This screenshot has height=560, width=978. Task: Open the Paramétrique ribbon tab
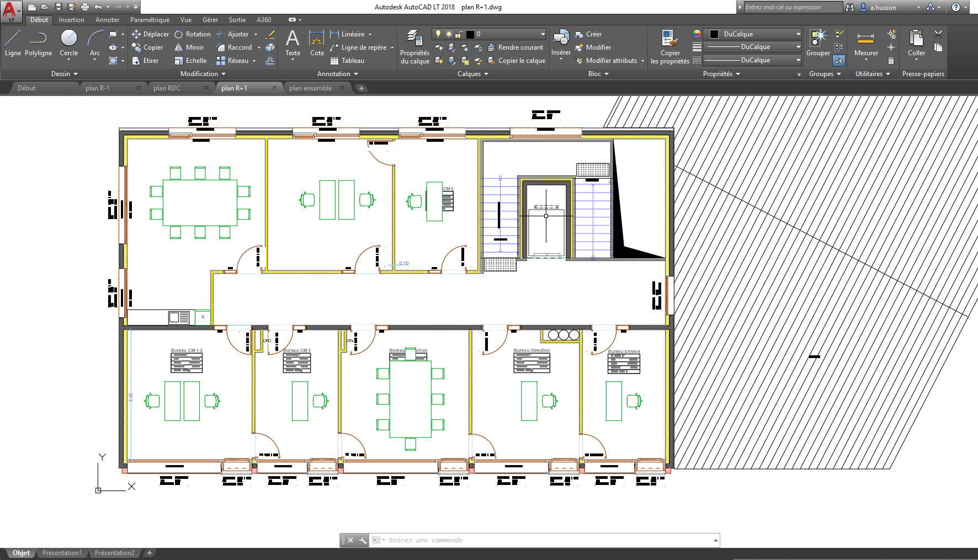[150, 20]
